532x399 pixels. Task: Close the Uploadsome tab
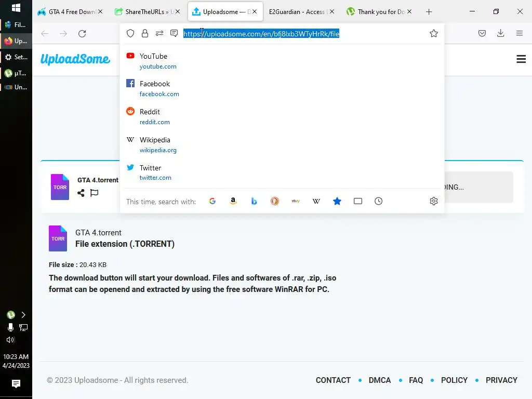click(255, 11)
